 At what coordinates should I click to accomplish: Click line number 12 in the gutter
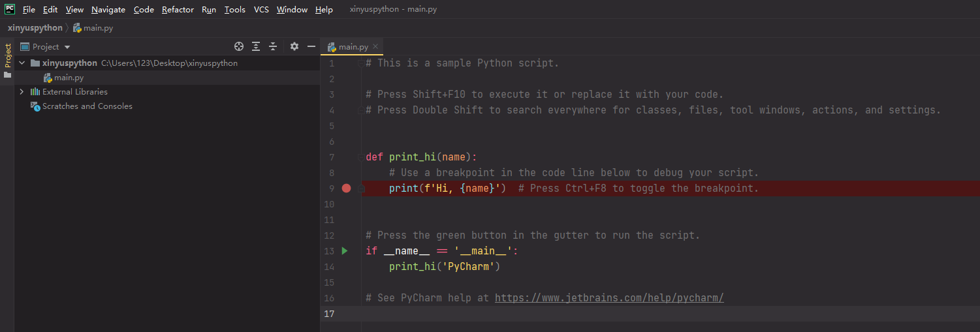[x=328, y=235]
